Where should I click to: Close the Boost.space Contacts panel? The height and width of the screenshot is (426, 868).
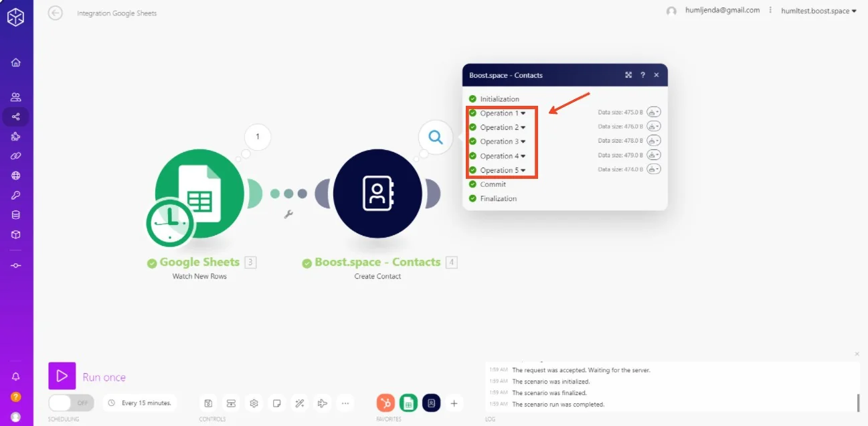coord(657,75)
